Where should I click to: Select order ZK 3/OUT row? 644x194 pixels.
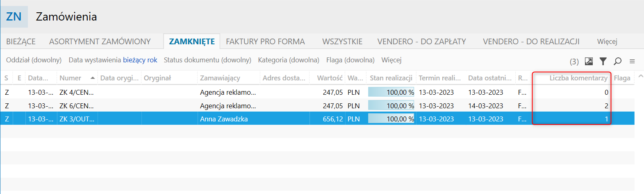click(x=317, y=119)
